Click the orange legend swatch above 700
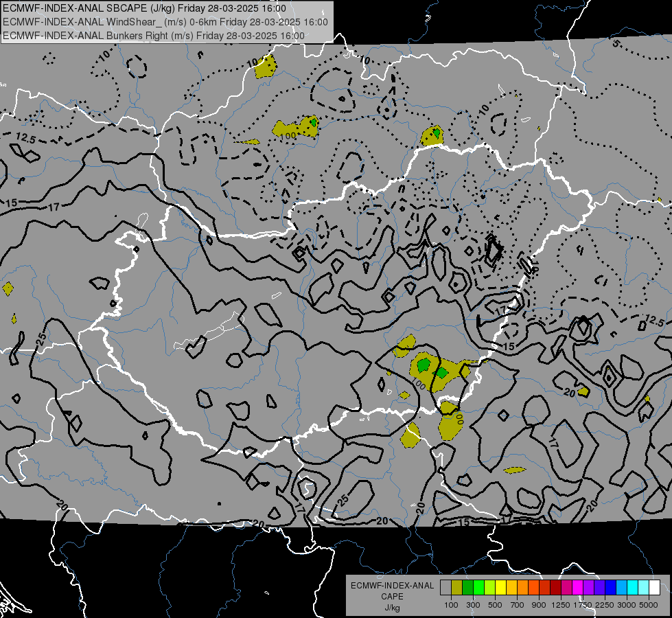Image resolution: width=672 pixels, height=618 pixels. (x=523, y=588)
